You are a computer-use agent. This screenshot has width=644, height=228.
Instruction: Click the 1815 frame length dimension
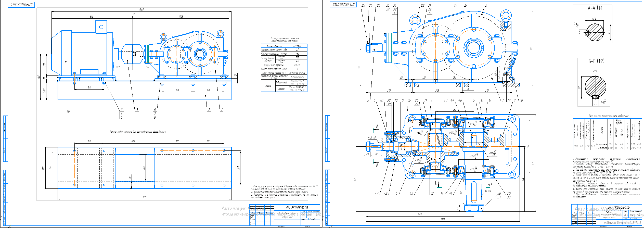(145, 197)
